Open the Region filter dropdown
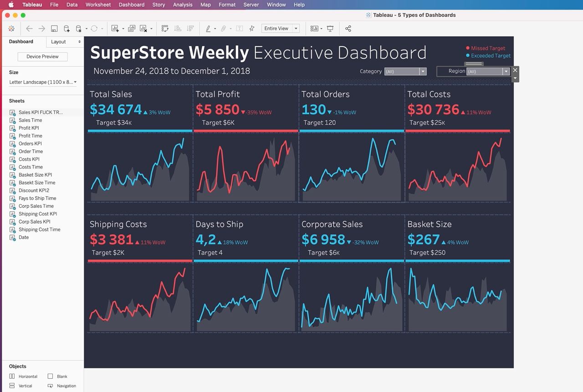 point(488,71)
